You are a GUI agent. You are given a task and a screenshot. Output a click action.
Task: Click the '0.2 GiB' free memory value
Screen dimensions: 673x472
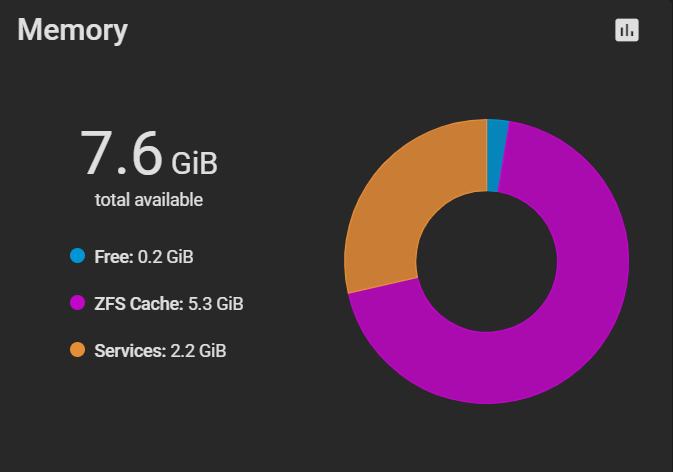(166, 257)
